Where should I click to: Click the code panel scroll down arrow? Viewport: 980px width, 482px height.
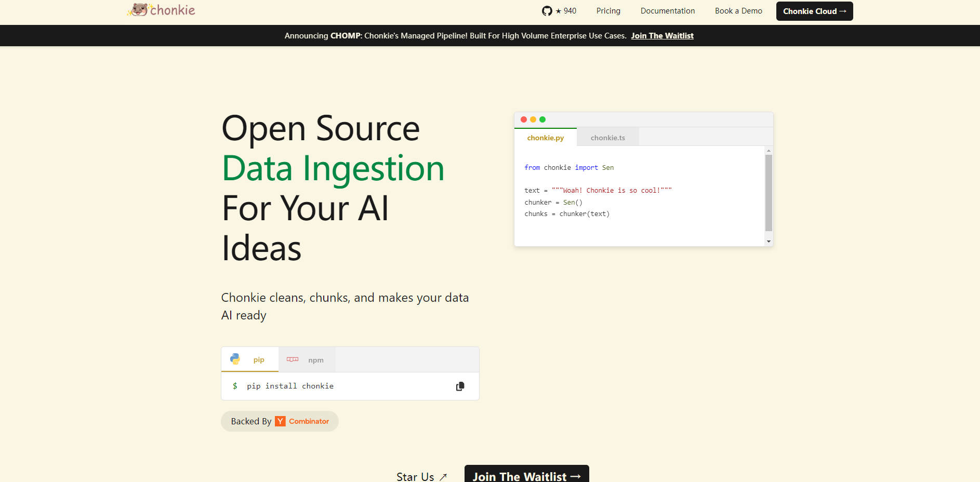click(769, 242)
